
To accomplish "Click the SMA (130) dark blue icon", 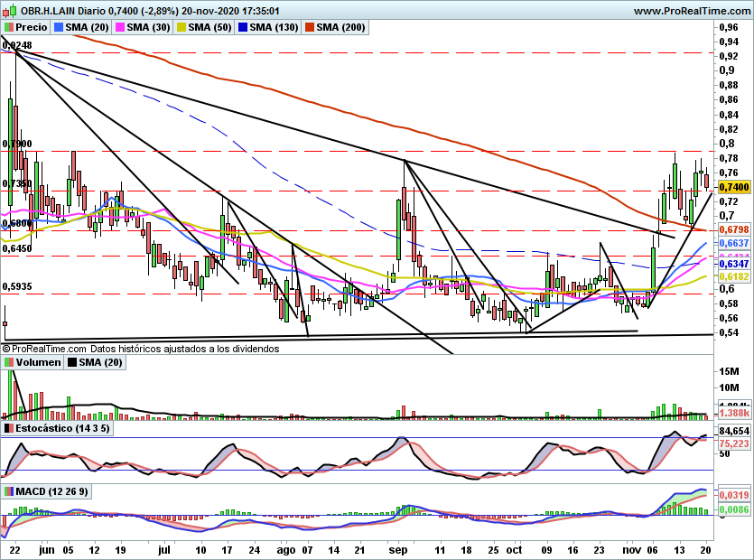I will [x=243, y=27].
